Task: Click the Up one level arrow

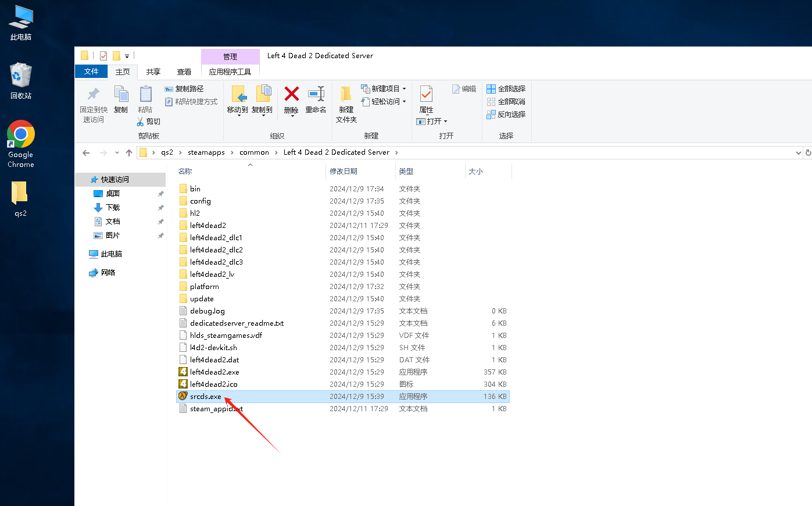Action: point(129,152)
